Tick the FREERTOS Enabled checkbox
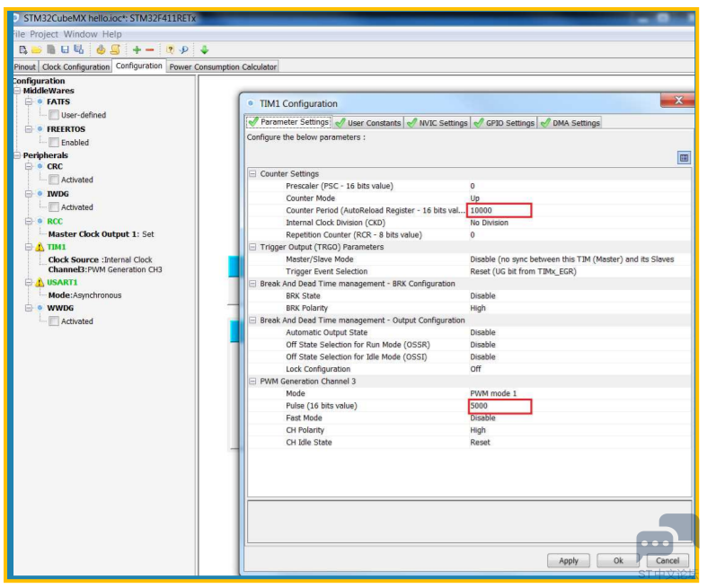 click(x=54, y=143)
